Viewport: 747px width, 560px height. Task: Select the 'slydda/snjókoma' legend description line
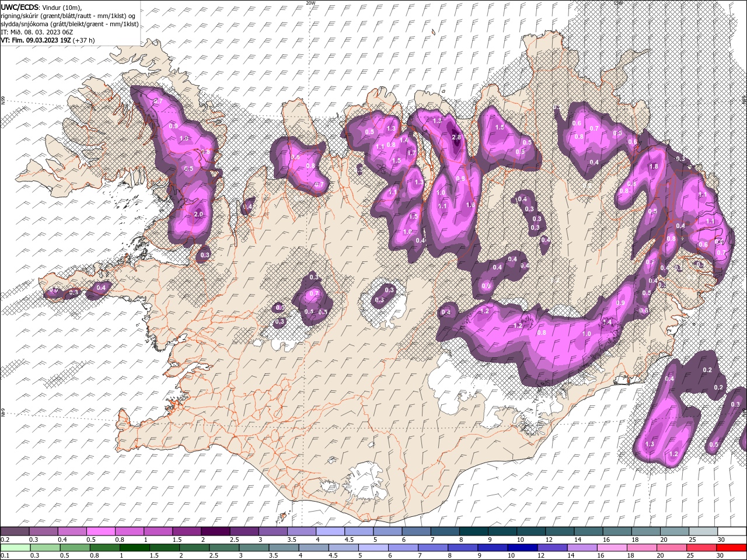click(x=69, y=24)
